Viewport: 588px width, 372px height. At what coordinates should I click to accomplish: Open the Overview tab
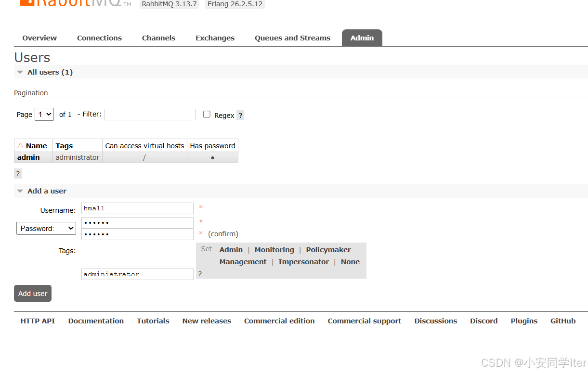(x=39, y=38)
